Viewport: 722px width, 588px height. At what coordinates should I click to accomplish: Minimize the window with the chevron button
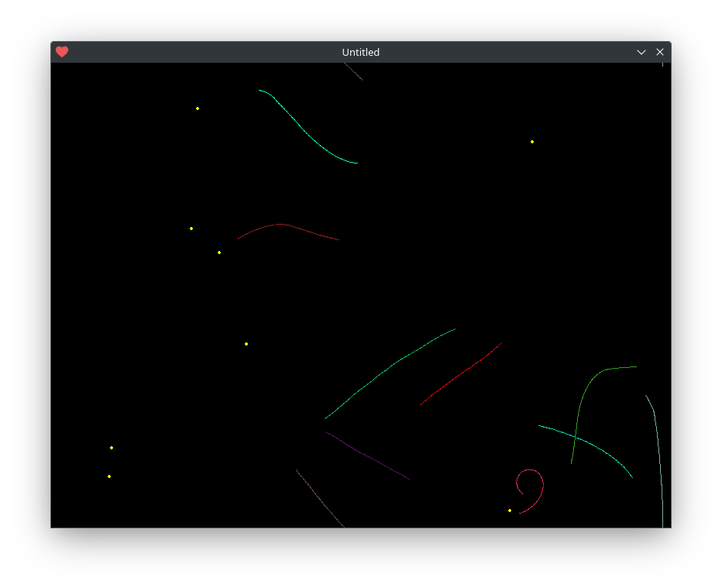coord(641,52)
